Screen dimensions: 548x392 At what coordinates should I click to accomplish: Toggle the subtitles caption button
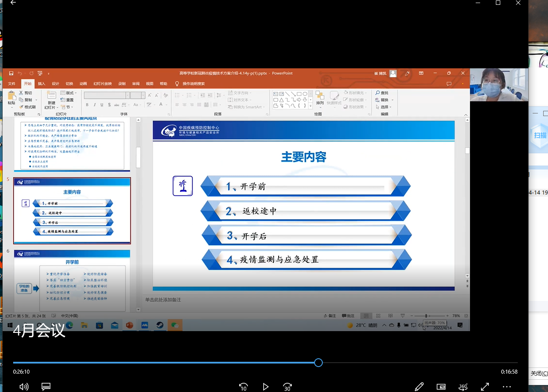tap(46, 386)
